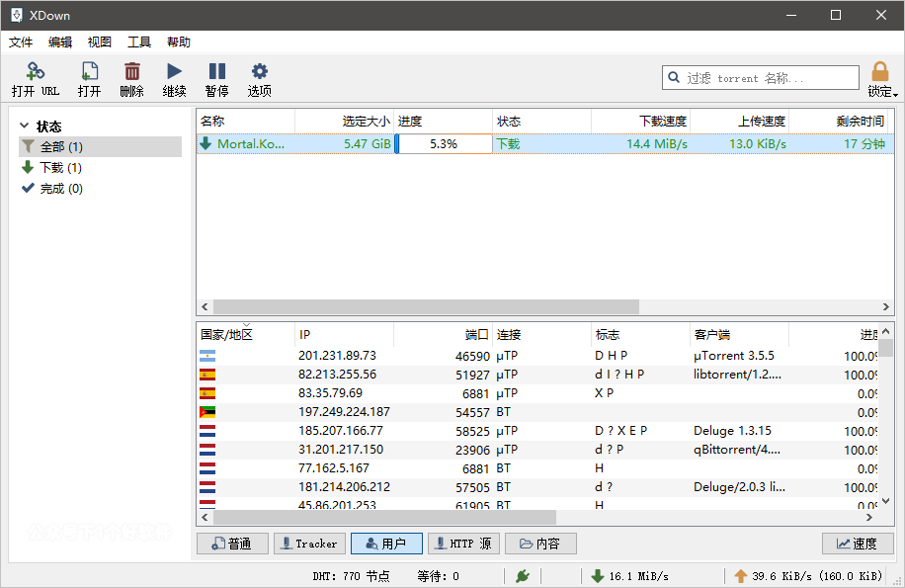Open the 编辑 menu
This screenshot has height=588, width=905.
pyautogui.click(x=60, y=42)
